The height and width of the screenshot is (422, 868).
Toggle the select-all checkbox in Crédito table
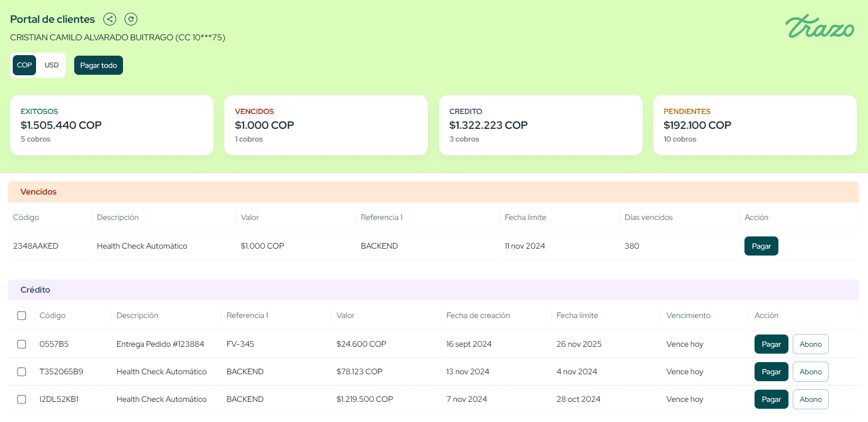22,315
